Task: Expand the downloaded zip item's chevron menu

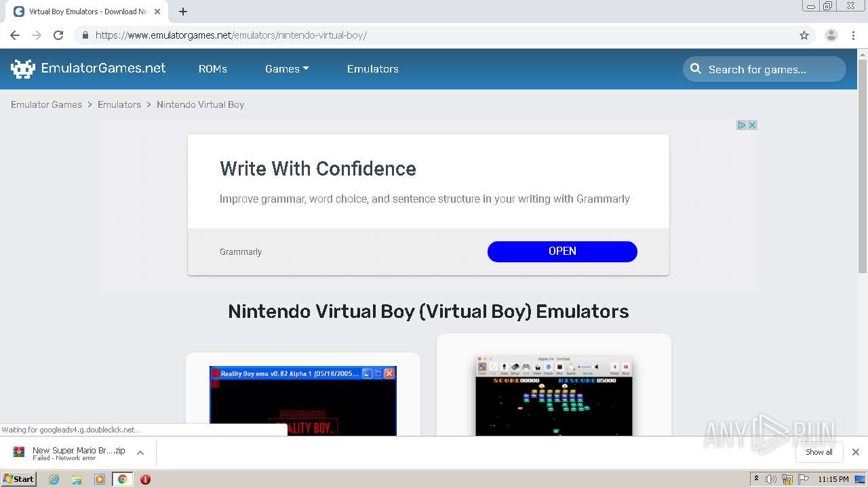Action: click(x=140, y=452)
